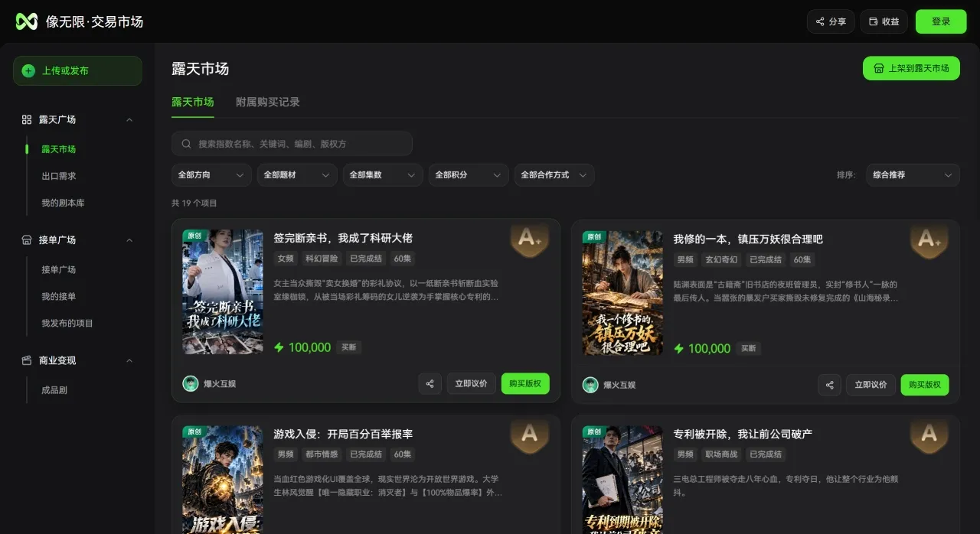This screenshot has height=534, width=980.
Task: Open 全部合作方式 dropdown
Action: point(554,174)
